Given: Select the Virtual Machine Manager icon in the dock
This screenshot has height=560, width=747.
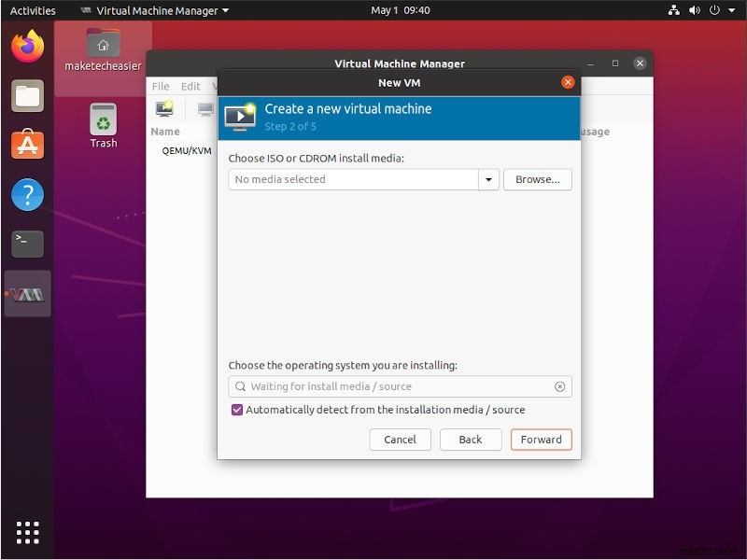Looking at the screenshot, I should (27, 294).
